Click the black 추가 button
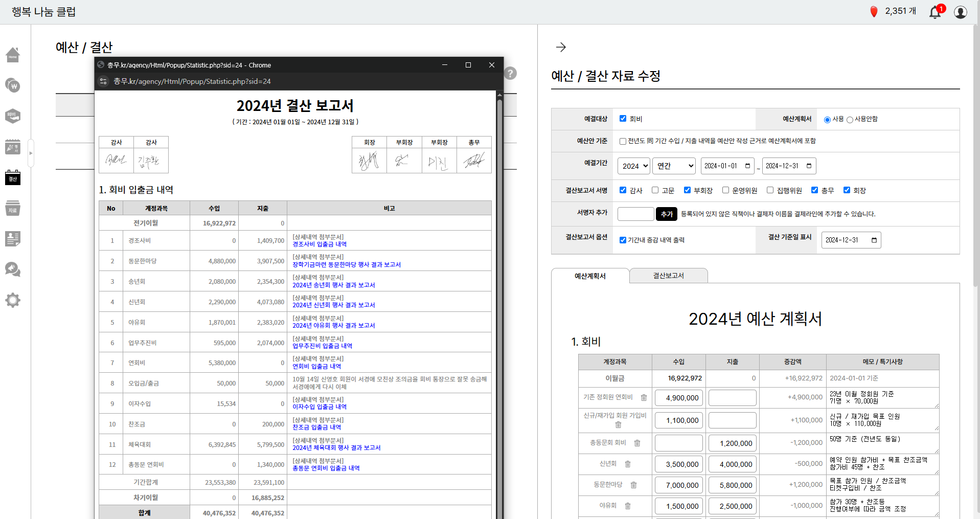 667,214
